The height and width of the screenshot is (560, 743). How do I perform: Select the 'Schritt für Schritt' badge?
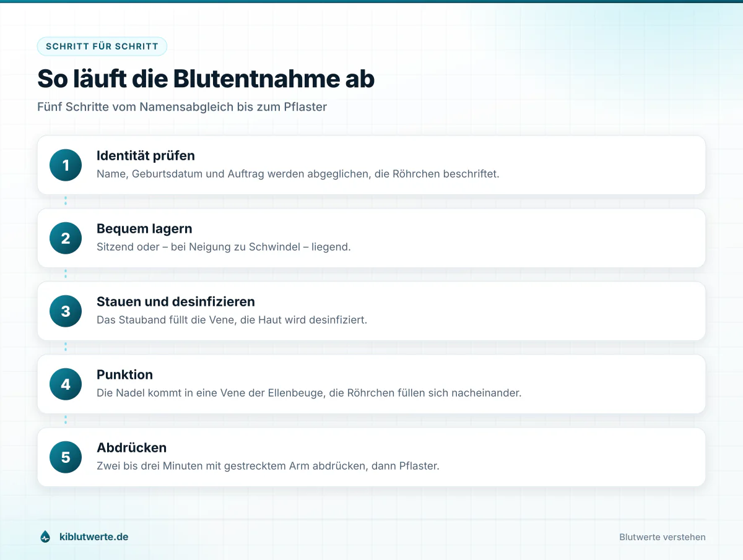click(102, 46)
